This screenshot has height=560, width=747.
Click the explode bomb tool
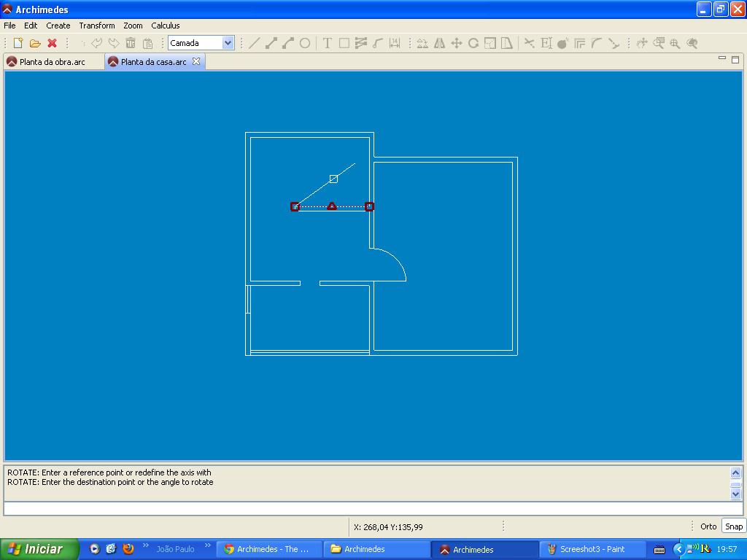562,43
